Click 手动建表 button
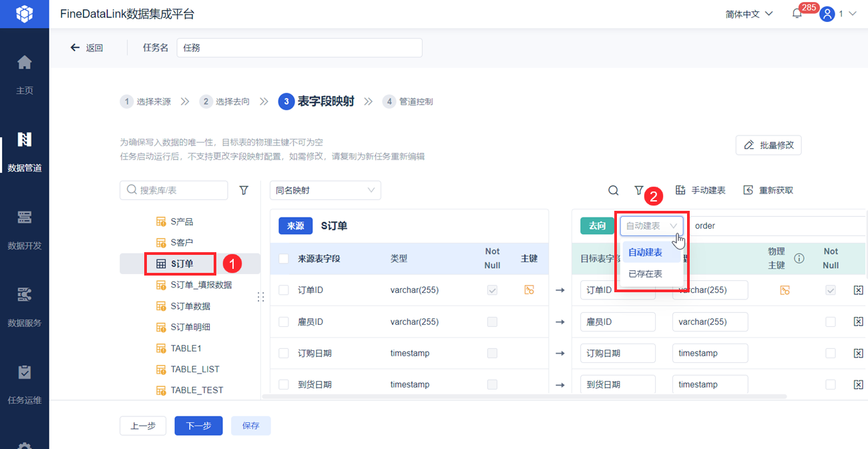This screenshot has height=449, width=868. pos(700,190)
